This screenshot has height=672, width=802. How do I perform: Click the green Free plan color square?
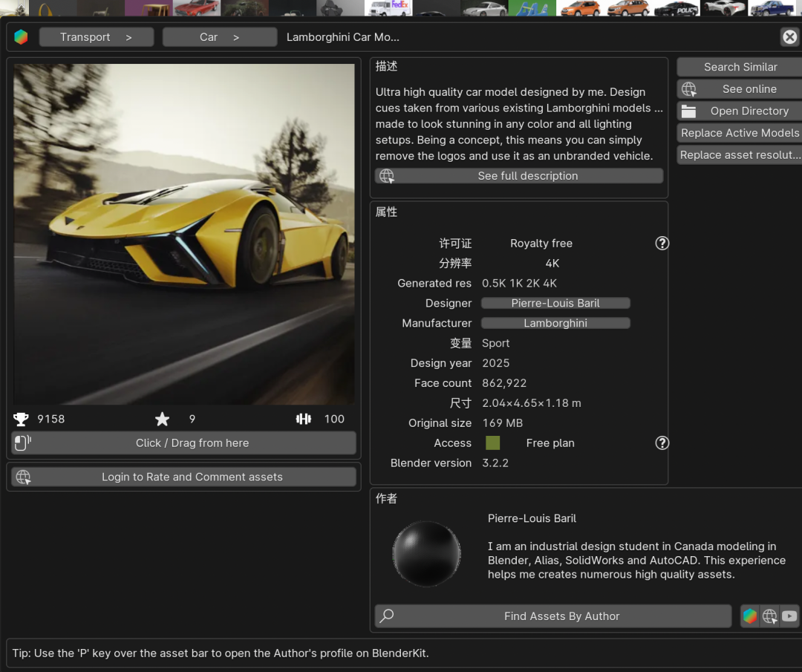[x=492, y=443]
